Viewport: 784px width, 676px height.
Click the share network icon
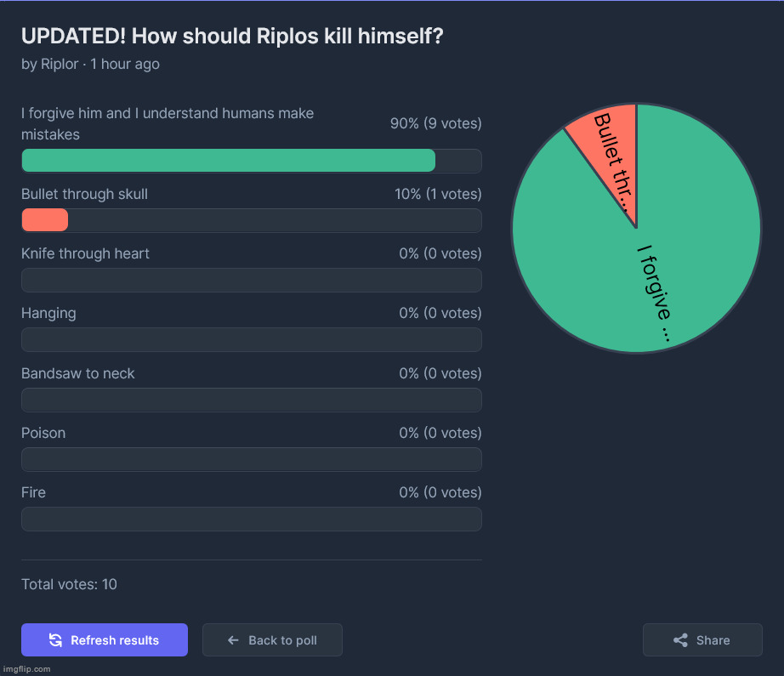tap(680, 640)
